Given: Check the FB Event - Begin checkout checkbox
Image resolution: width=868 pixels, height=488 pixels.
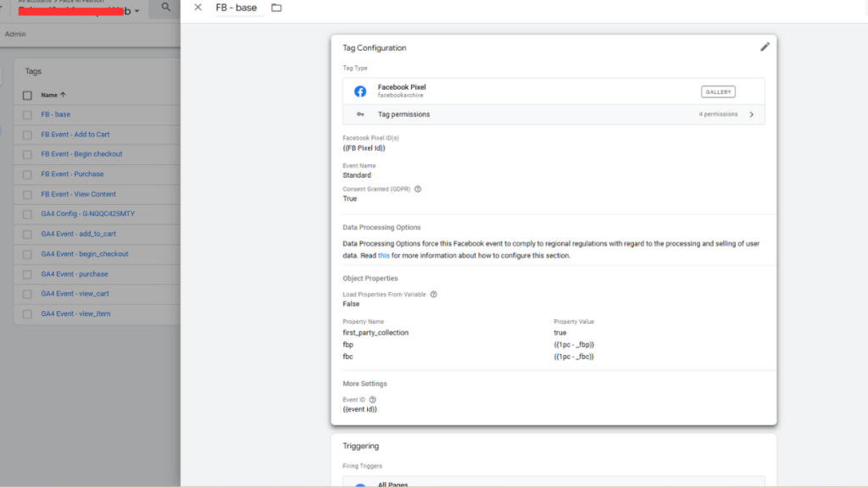Looking at the screenshot, I should 27,155.
